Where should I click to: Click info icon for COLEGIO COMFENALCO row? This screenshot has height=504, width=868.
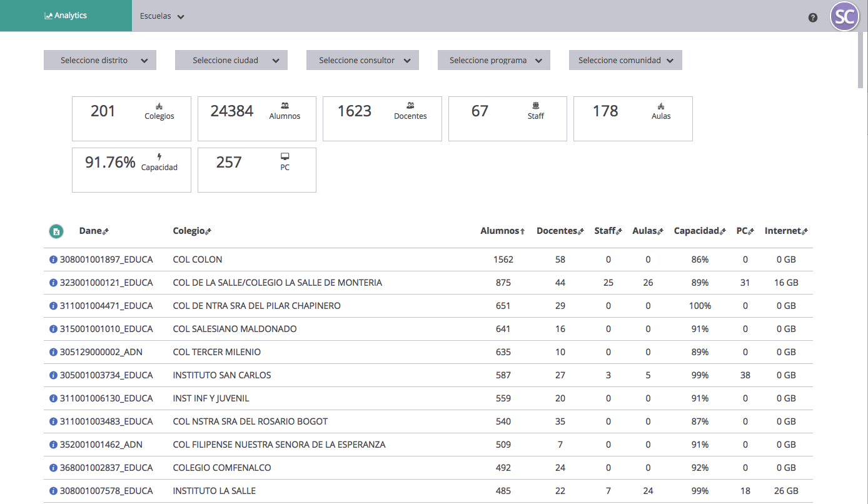53,468
